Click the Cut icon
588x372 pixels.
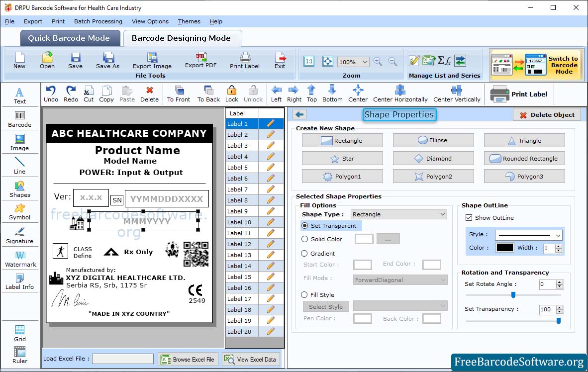click(x=89, y=94)
